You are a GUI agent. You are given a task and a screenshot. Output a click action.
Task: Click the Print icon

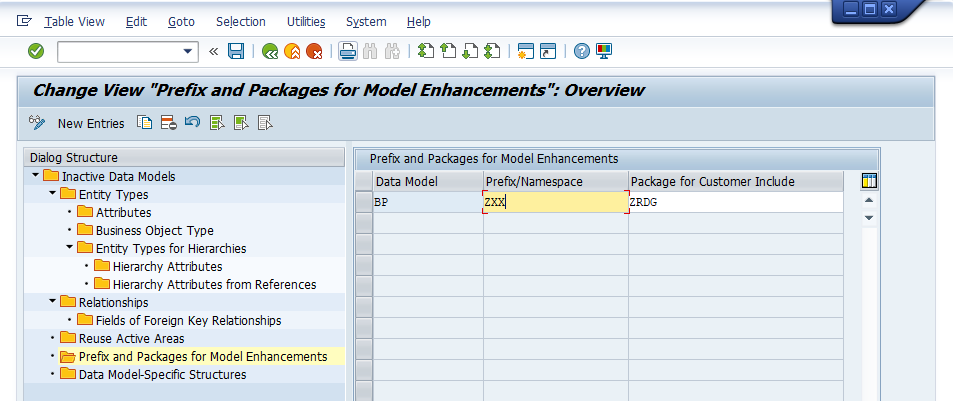point(348,52)
